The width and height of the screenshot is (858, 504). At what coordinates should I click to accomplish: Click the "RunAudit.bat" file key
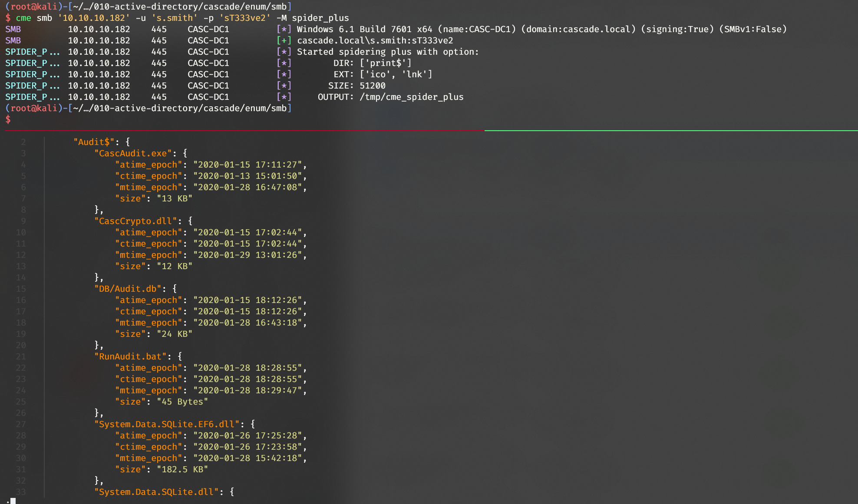[130, 356]
